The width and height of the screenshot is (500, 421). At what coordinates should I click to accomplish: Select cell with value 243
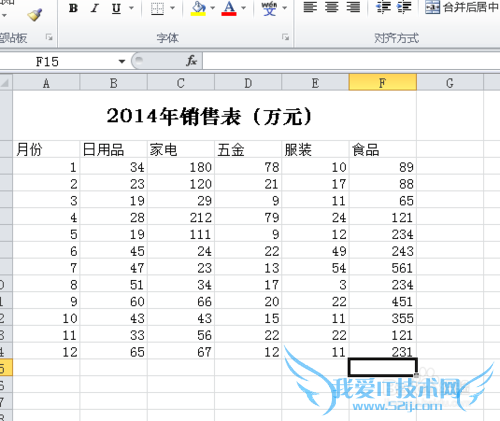click(x=383, y=251)
